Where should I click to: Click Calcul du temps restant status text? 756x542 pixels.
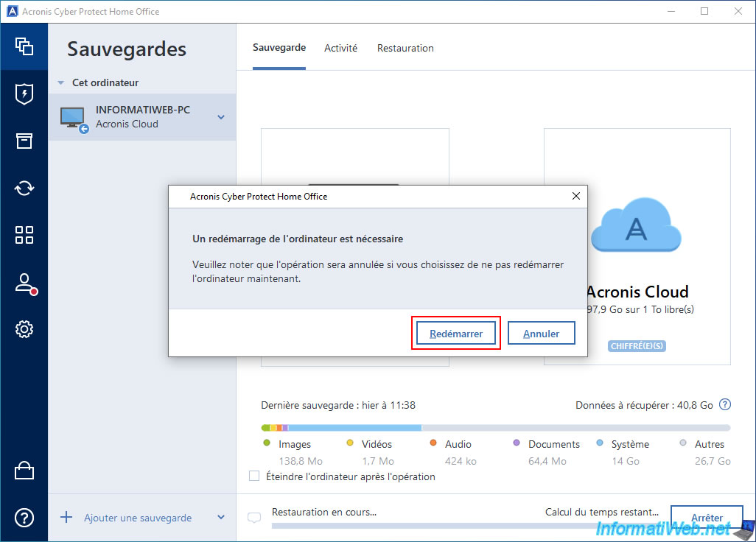click(602, 512)
